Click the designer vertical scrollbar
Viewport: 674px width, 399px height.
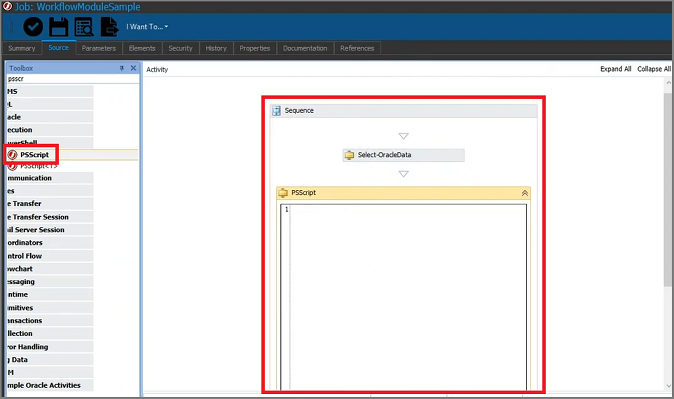pos(668,189)
